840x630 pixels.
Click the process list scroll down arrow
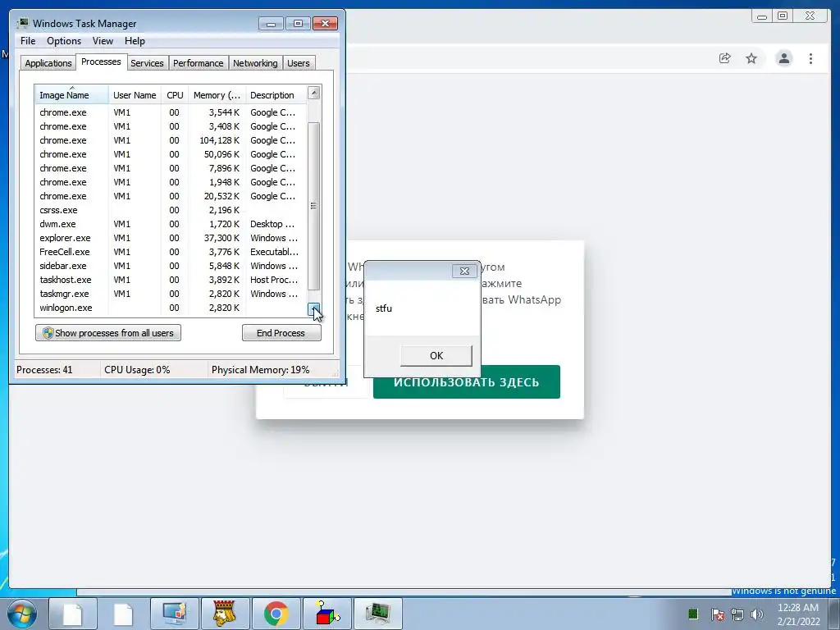coord(314,309)
